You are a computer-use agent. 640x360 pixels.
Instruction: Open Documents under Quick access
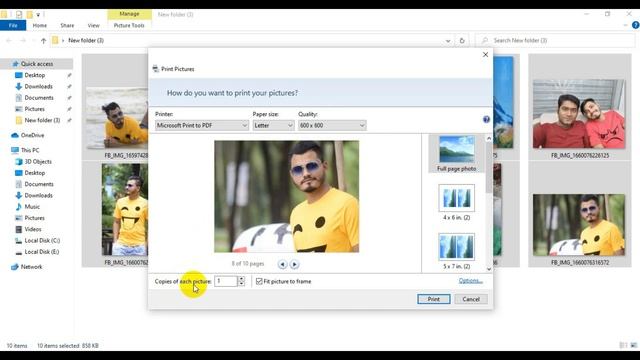click(39, 98)
